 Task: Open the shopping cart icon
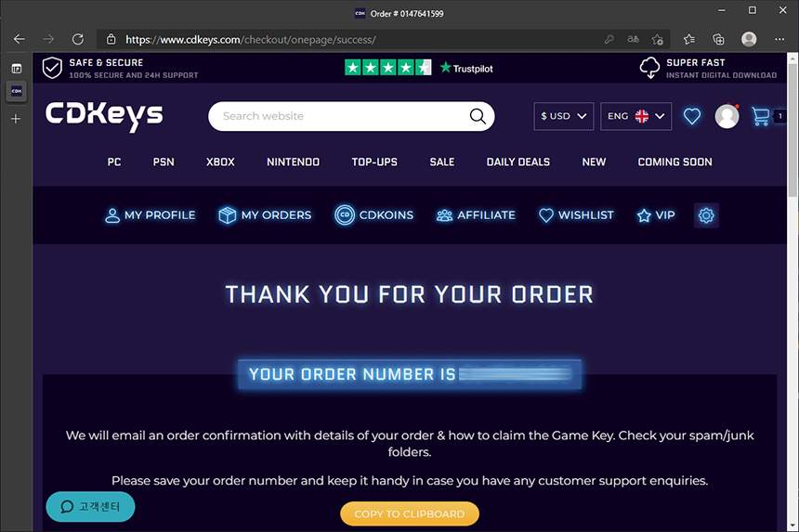coord(761,117)
